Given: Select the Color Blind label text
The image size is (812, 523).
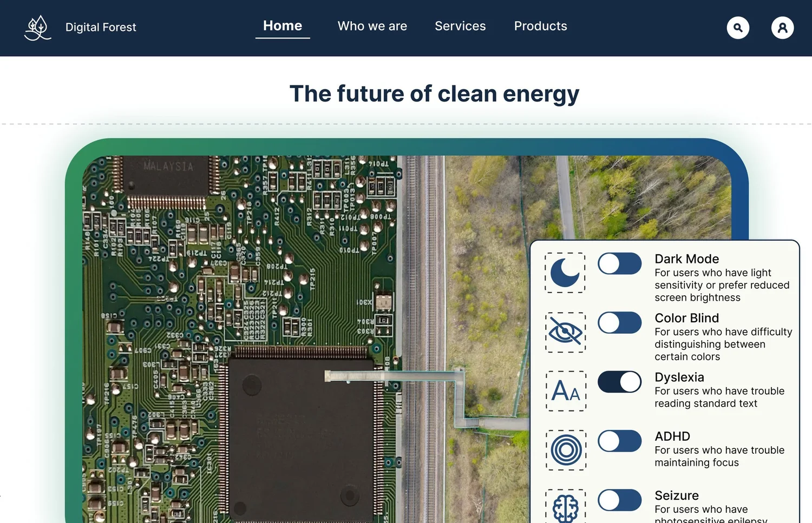Looking at the screenshot, I should coord(687,318).
